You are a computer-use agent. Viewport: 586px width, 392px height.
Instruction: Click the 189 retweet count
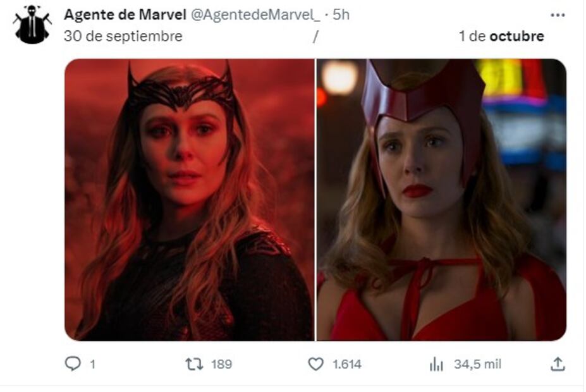pyautogui.click(x=221, y=364)
